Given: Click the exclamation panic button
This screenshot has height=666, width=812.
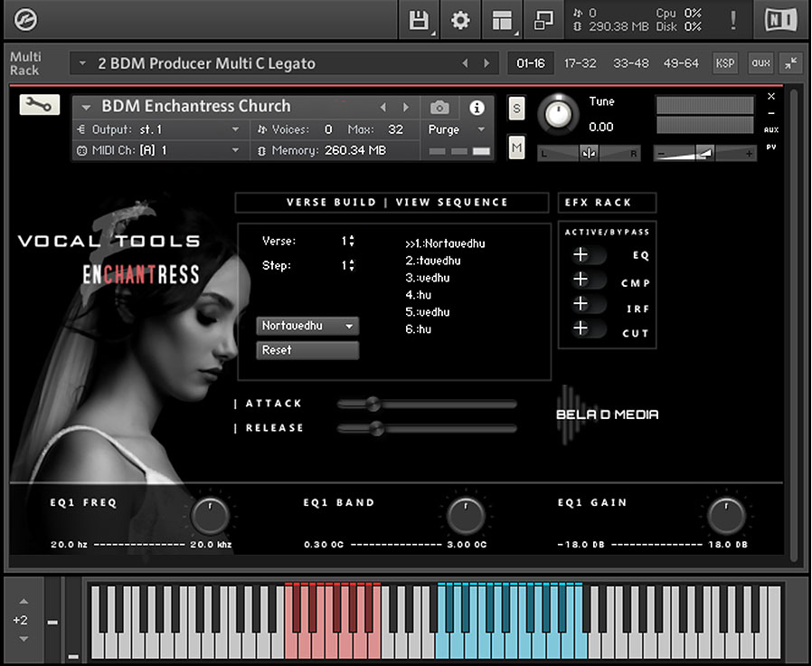Looking at the screenshot, I should click(732, 20).
